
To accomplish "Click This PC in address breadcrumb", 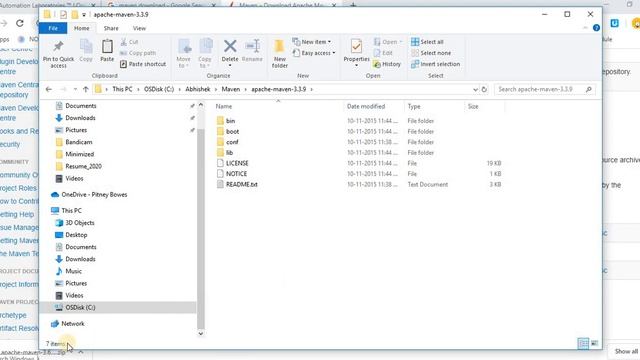I will [x=122, y=89].
